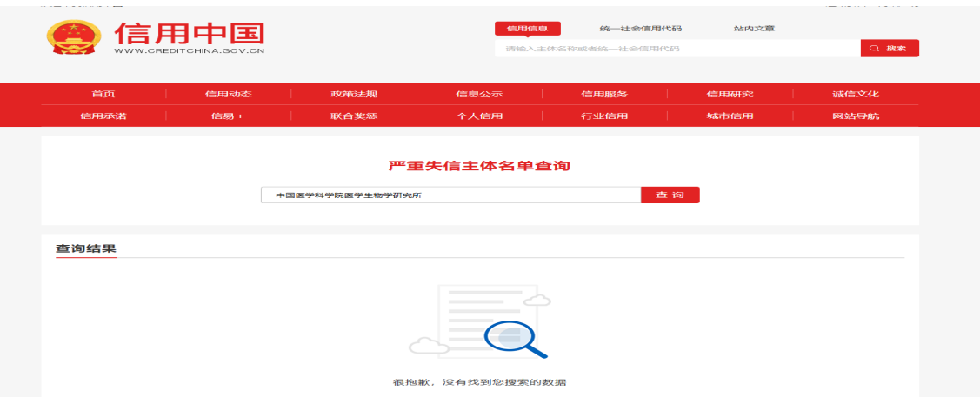980x397 pixels.
Task: Select the 信用信息 search tab
Action: [528, 29]
